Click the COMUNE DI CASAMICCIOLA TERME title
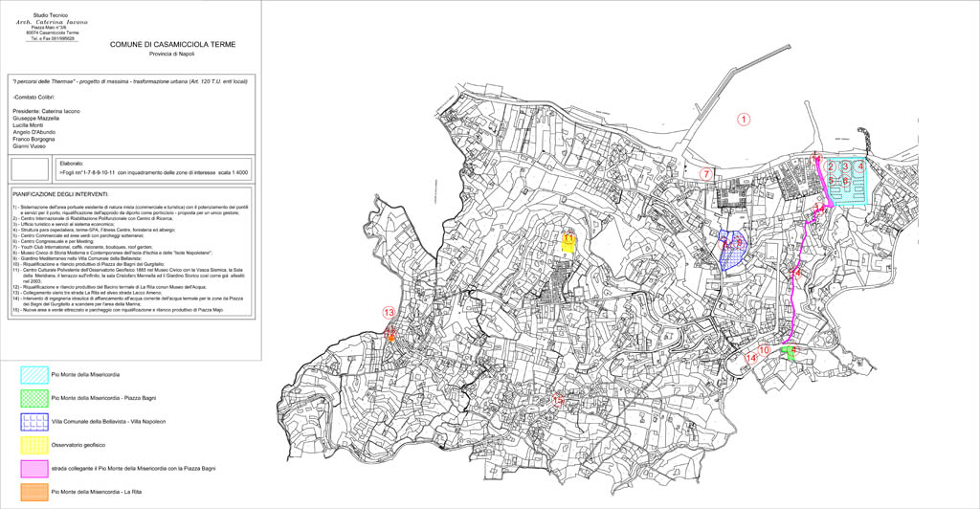 [172, 45]
